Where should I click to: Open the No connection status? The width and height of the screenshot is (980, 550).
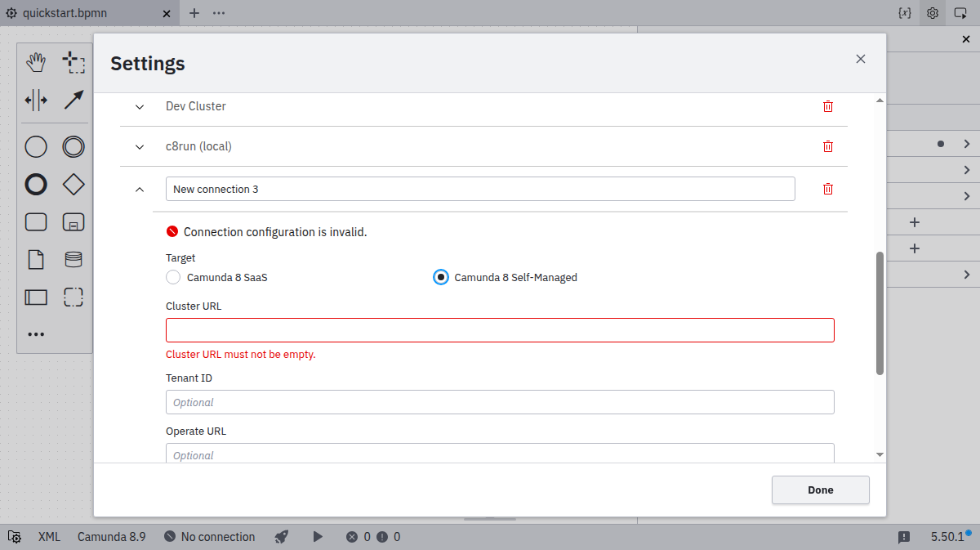pyautogui.click(x=210, y=537)
